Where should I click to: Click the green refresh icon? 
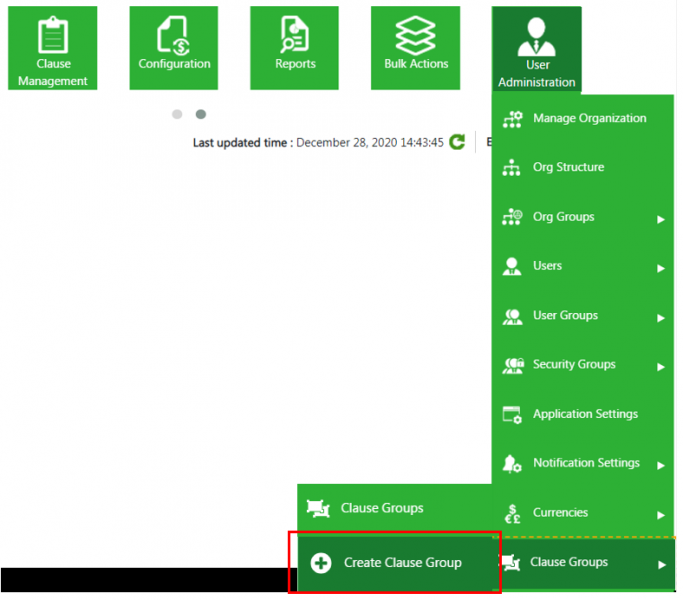tap(457, 143)
